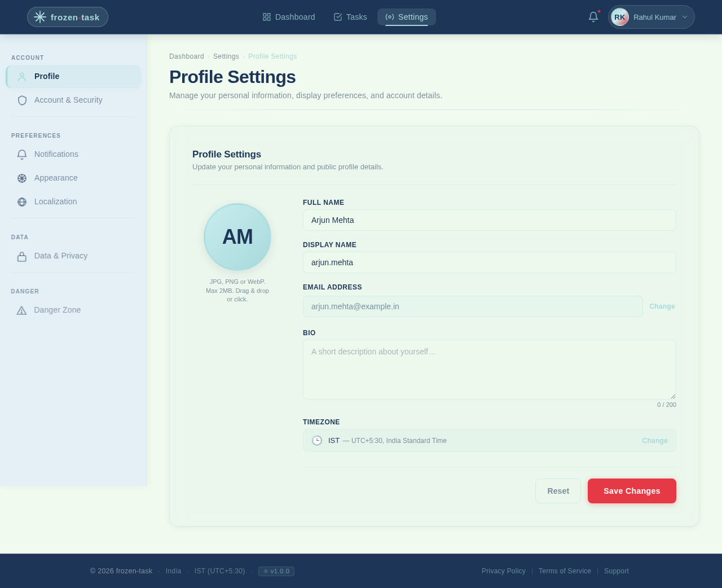Screen dimensions: 722x588
Task: Click inside the Bio text area
Action: click(489, 369)
